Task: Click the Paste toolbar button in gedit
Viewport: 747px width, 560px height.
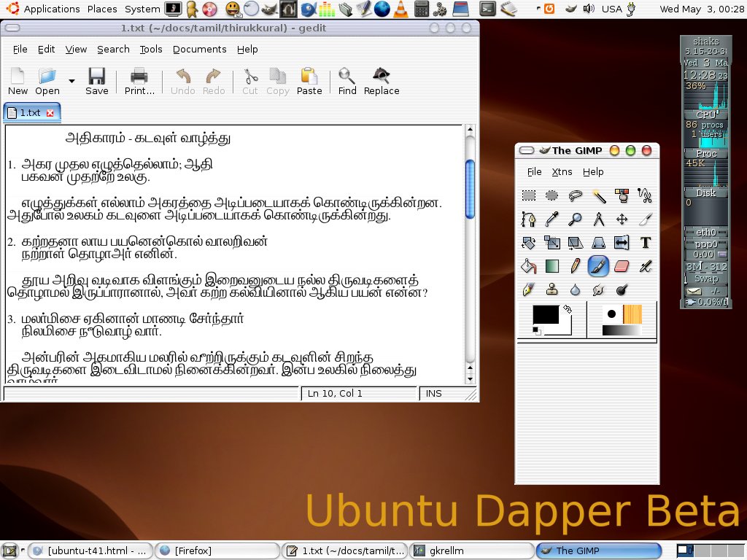Action: pos(309,82)
